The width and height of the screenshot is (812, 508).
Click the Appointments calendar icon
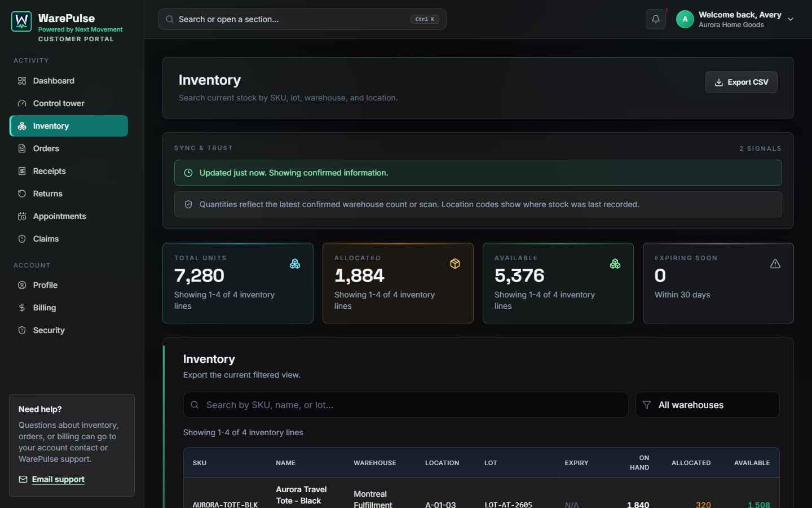click(x=22, y=216)
